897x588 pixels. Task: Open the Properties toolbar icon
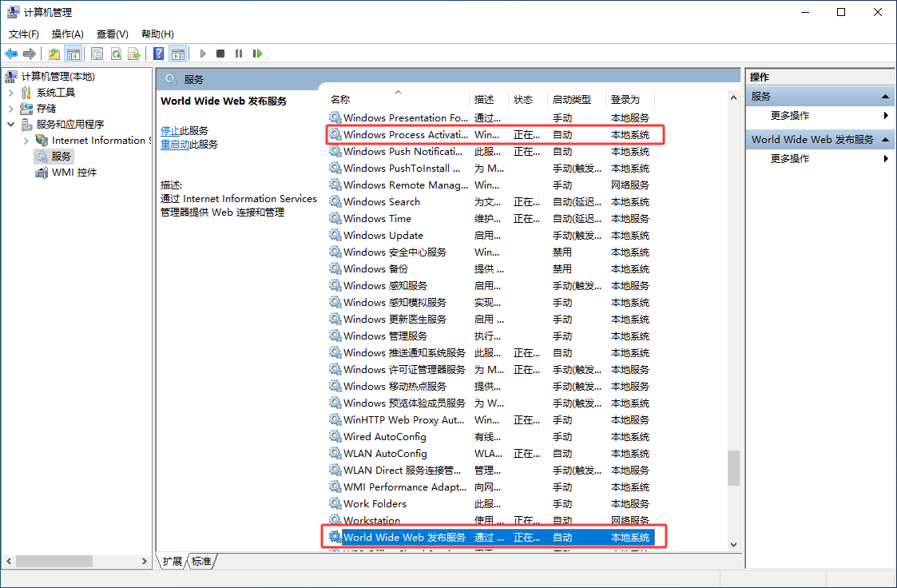(x=97, y=54)
